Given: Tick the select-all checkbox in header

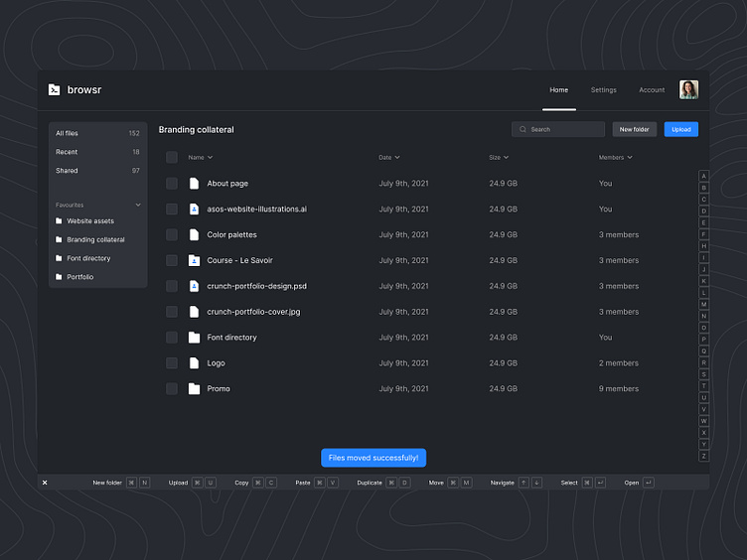Looking at the screenshot, I should [x=172, y=157].
